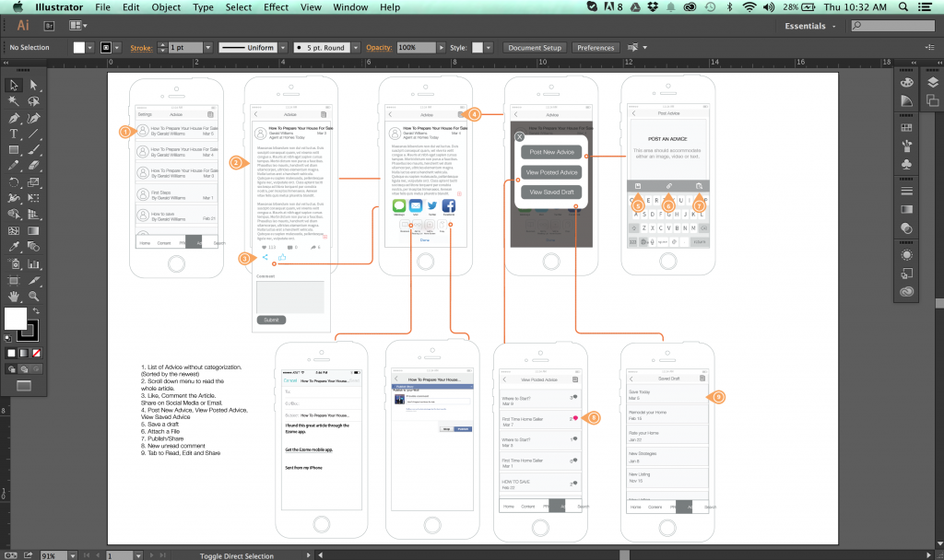Open the stroke color dropdown in control bar

[x=117, y=48]
